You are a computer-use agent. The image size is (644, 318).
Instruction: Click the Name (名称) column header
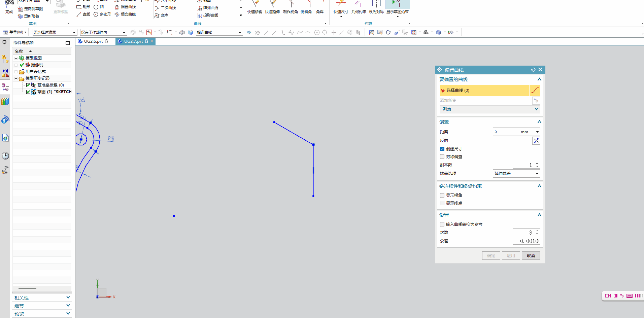(42, 51)
